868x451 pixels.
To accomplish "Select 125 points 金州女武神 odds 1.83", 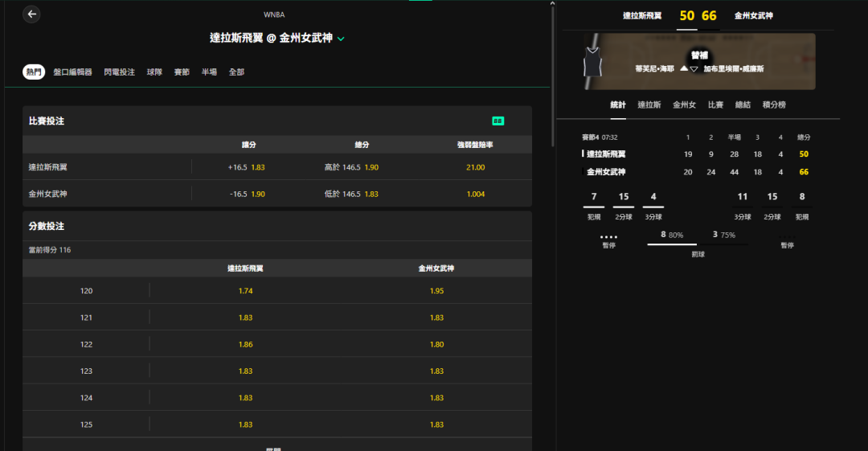I will click(x=436, y=424).
